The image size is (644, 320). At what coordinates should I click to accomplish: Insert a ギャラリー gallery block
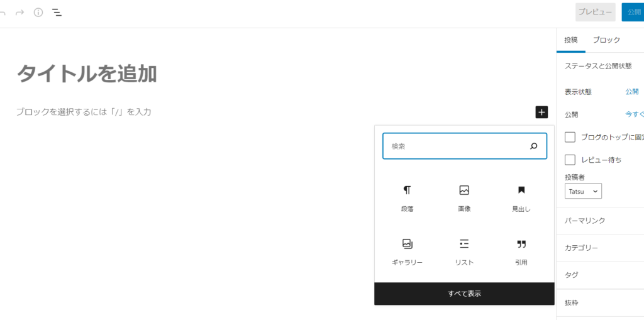pos(407,251)
